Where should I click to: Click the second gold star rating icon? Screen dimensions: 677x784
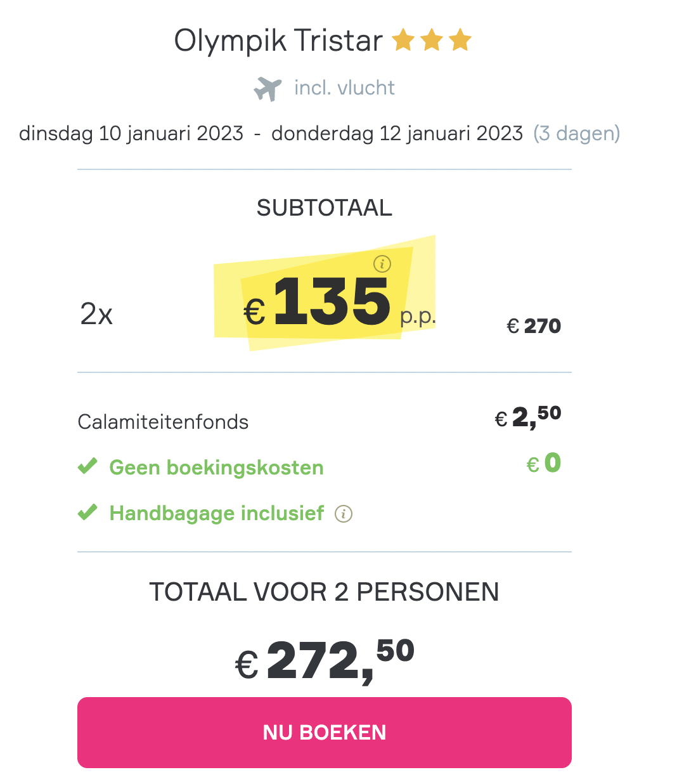click(432, 41)
